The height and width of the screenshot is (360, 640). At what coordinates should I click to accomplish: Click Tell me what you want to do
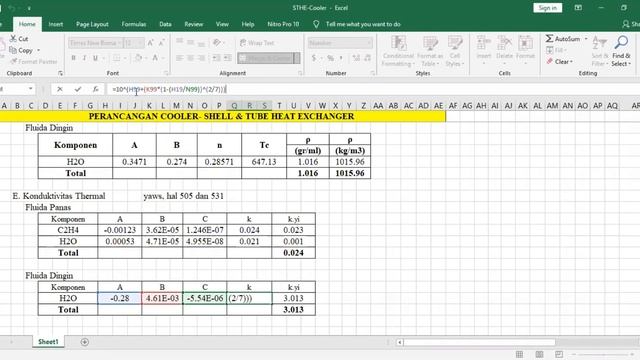click(363, 24)
